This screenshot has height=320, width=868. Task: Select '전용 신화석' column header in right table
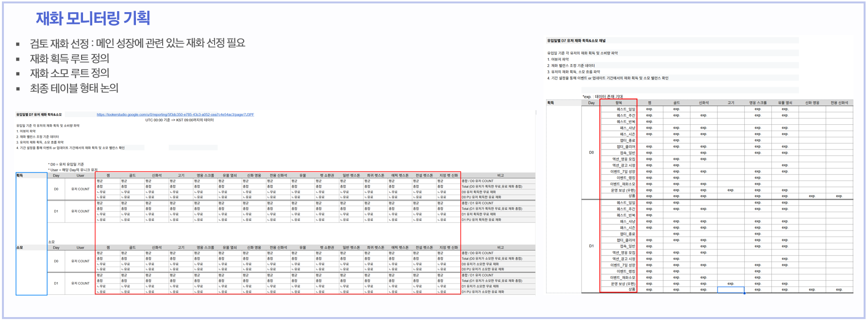click(x=839, y=103)
